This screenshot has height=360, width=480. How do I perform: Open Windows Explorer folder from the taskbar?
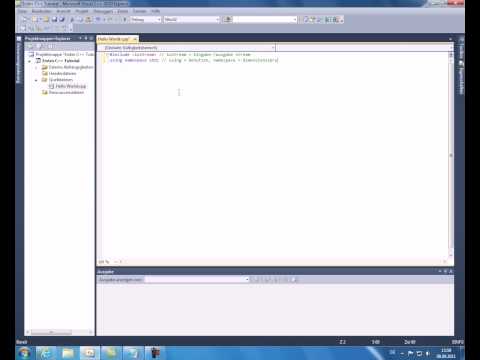[x=68, y=353]
